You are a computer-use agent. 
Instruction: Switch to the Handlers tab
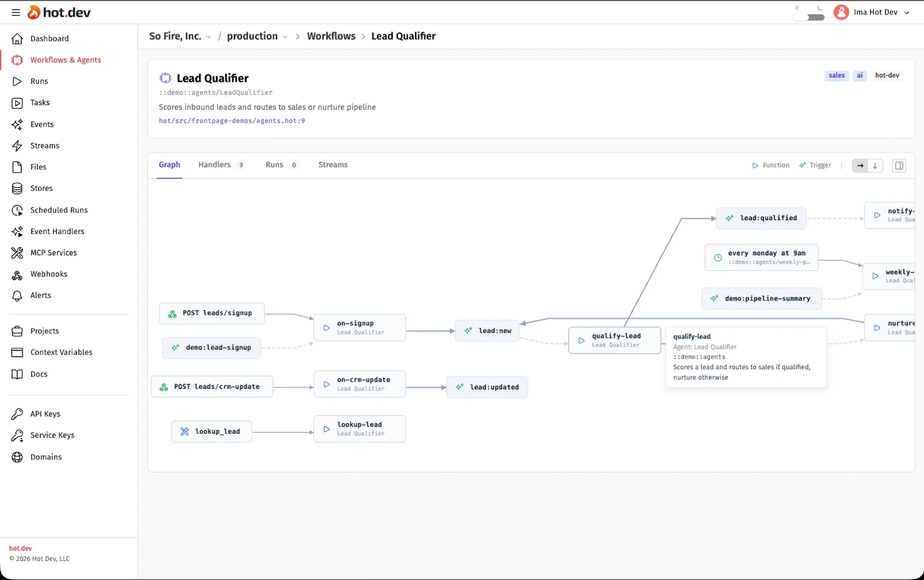click(x=222, y=165)
